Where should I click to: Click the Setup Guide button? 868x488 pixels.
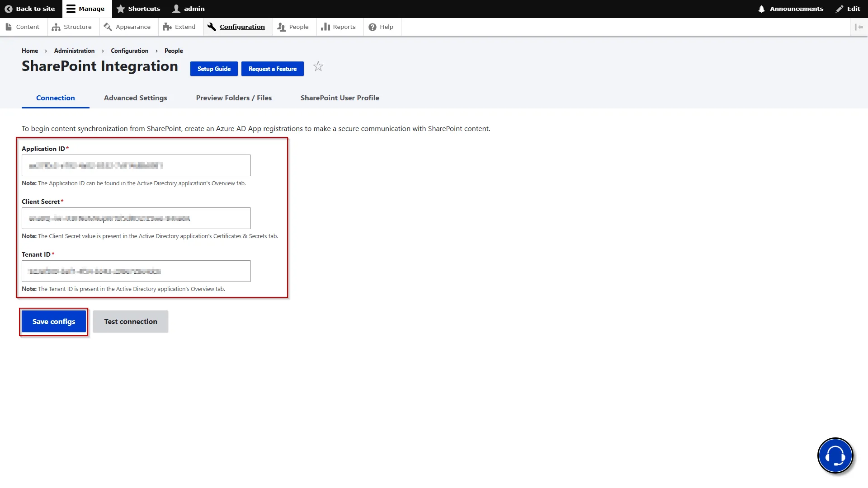tap(214, 69)
